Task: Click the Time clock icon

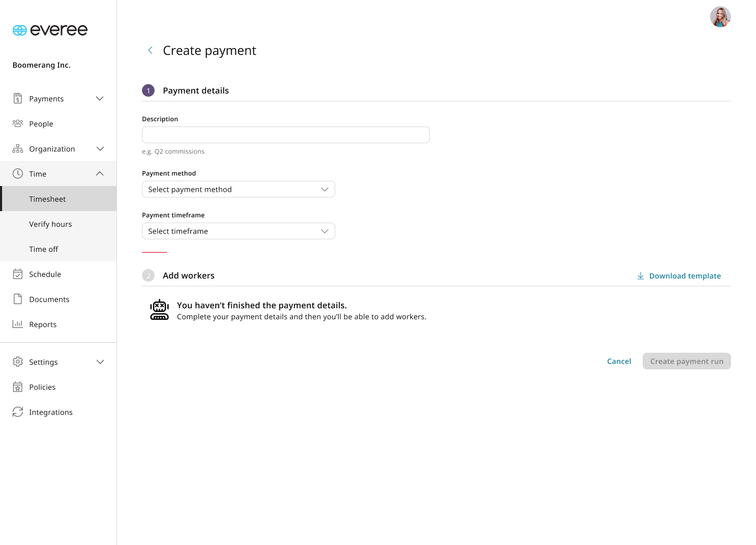Action: 18,173
